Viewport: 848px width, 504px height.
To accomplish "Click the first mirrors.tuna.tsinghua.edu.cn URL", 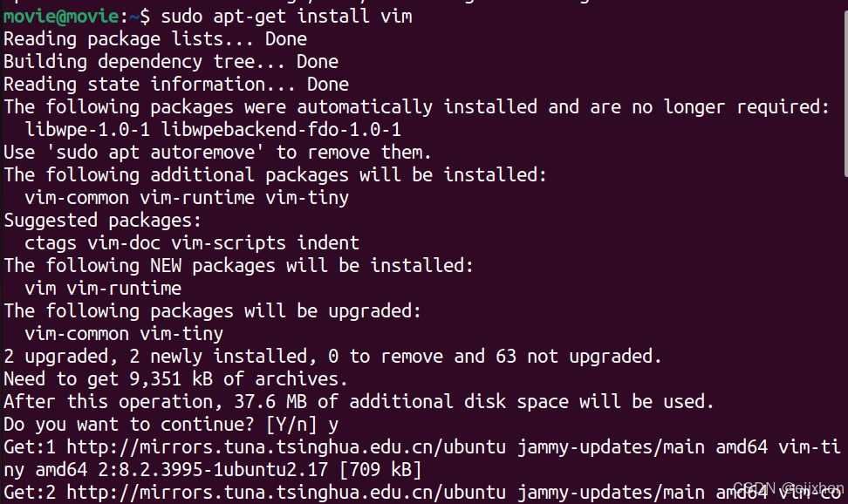I will (x=286, y=447).
